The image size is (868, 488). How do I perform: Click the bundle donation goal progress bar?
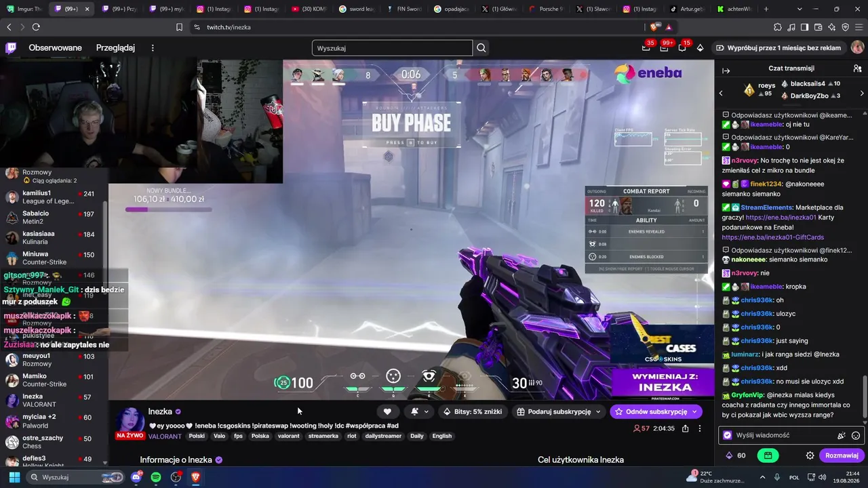[x=168, y=209]
